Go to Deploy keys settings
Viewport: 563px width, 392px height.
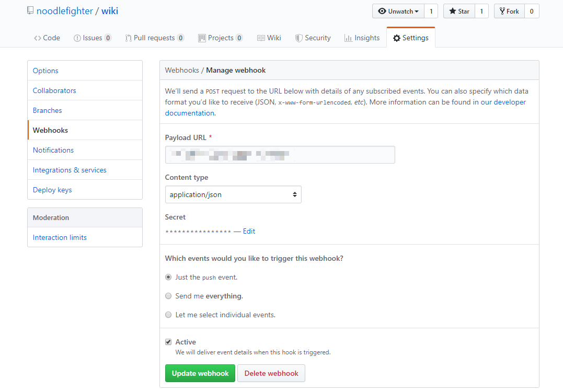tap(52, 190)
